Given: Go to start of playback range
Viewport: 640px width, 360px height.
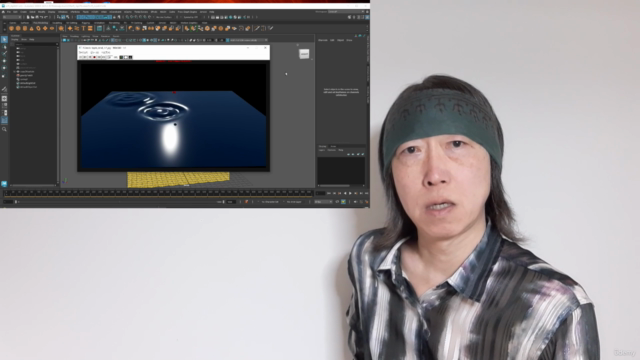Looking at the screenshot, I should pyautogui.click(x=329, y=193).
